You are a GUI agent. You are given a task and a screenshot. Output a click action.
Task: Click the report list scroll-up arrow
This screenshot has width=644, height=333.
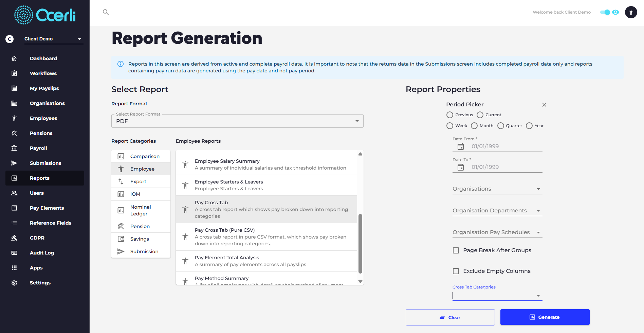tap(361, 154)
